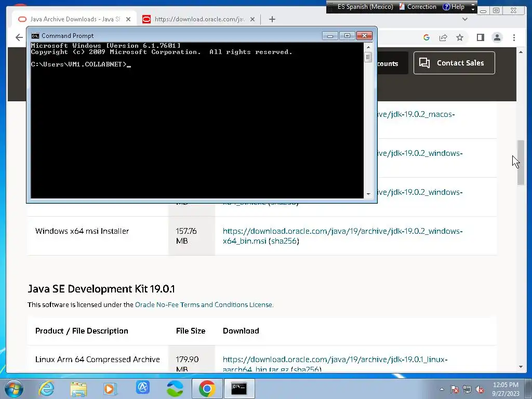This screenshot has height=399, width=532.
Task: Open Action Center flag icon
Action: [455, 389]
